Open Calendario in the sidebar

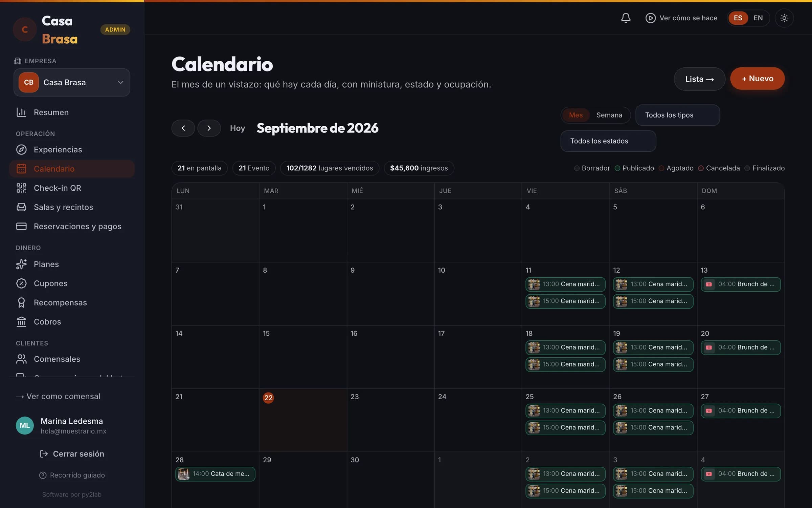(x=72, y=169)
